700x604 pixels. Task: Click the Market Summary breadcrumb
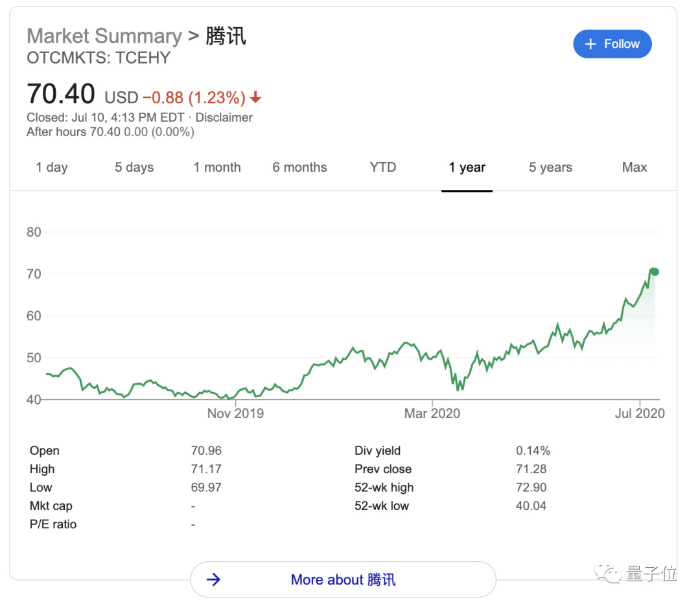pyautogui.click(x=104, y=36)
